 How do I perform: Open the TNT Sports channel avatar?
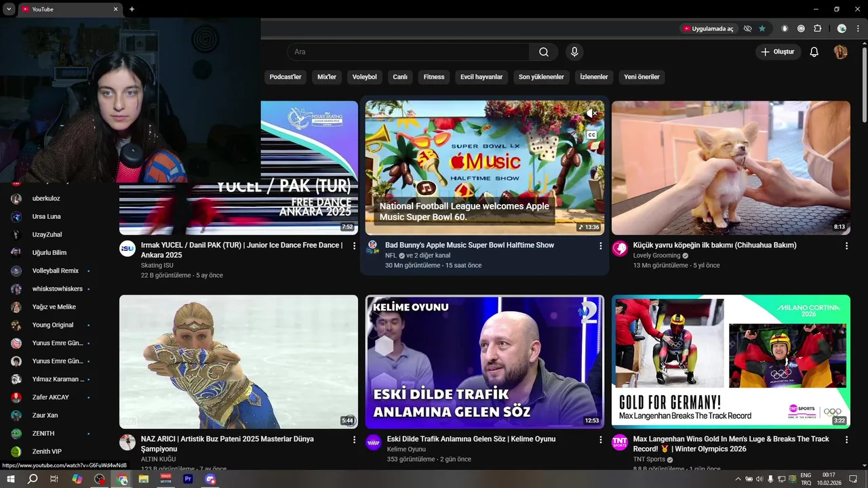(x=620, y=443)
